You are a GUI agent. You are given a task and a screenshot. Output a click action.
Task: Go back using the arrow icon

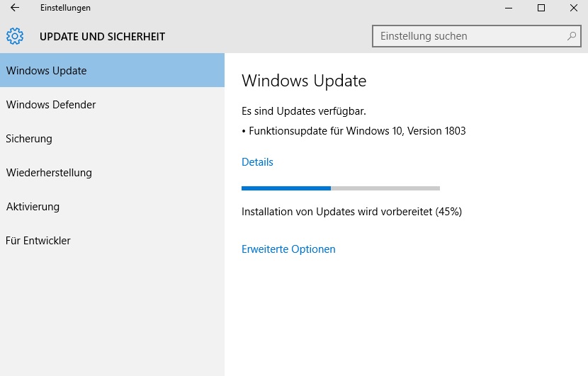[15, 8]
